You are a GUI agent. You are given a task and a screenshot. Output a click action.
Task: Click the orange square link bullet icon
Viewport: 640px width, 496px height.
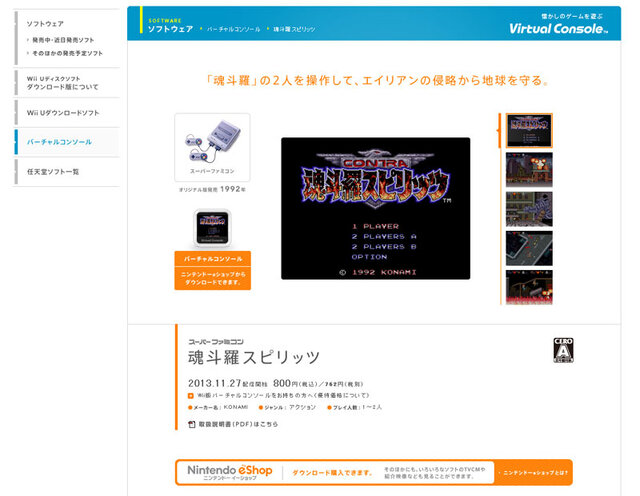[191, 396]
